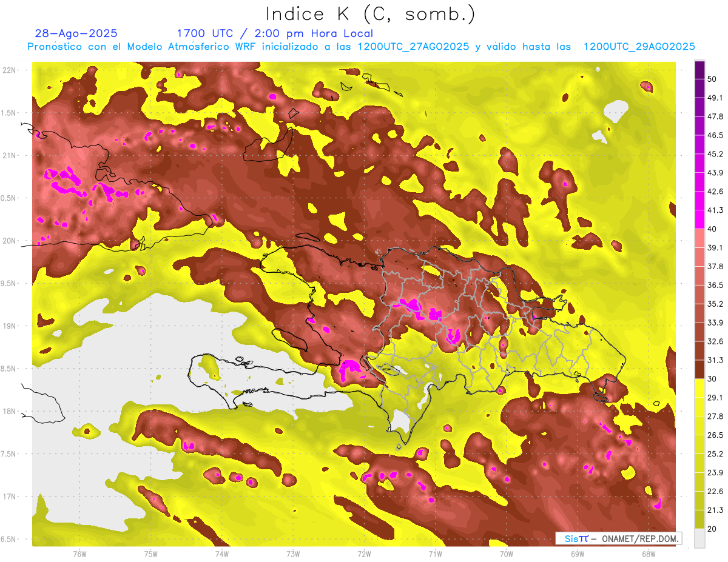Click the '20' colorbar value
Viewport: 728px width, 562px height.
tap(712, 529)
